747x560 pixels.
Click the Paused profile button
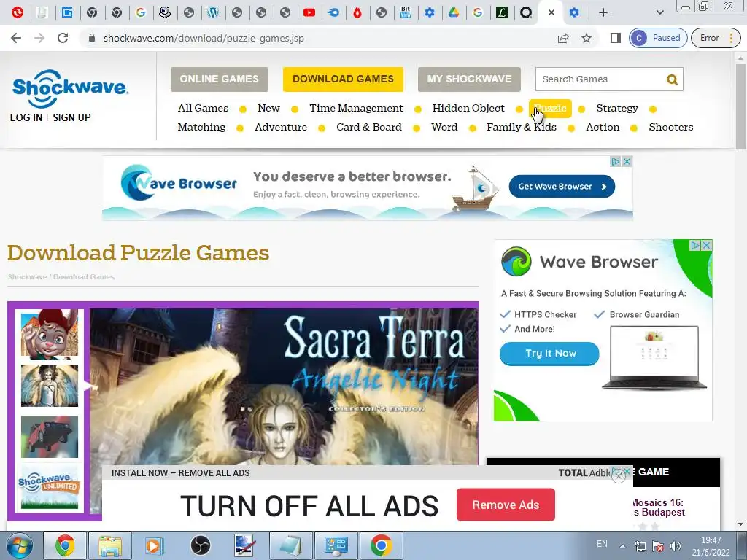[x=659, y=38]
